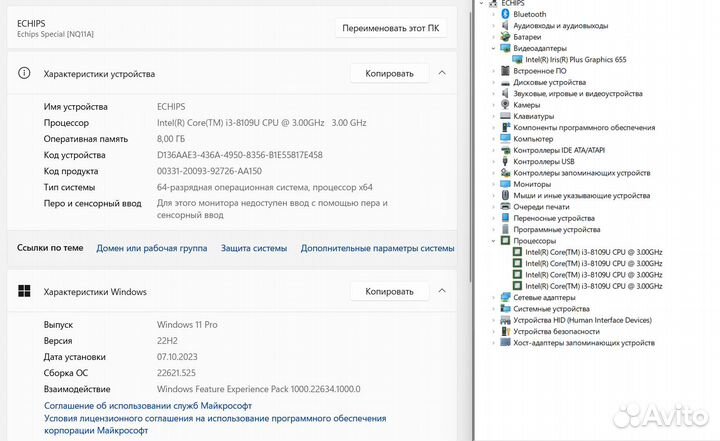Image resolution: width=720 pixels, height=441 pixels.
Task: Click the icon beside Хост-адаптеры запоминающих устройств
Action: [506, 343]
